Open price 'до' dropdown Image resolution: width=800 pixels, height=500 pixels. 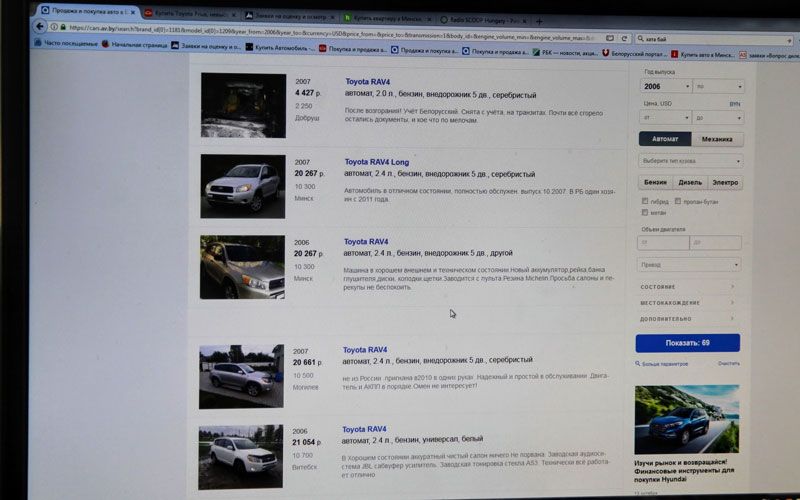[x=718, y=118]
